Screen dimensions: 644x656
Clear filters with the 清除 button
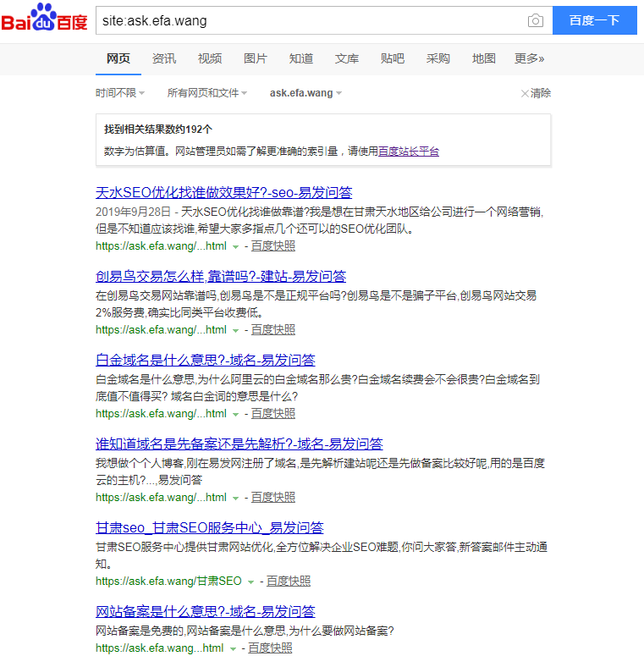[x=536, y=93]
